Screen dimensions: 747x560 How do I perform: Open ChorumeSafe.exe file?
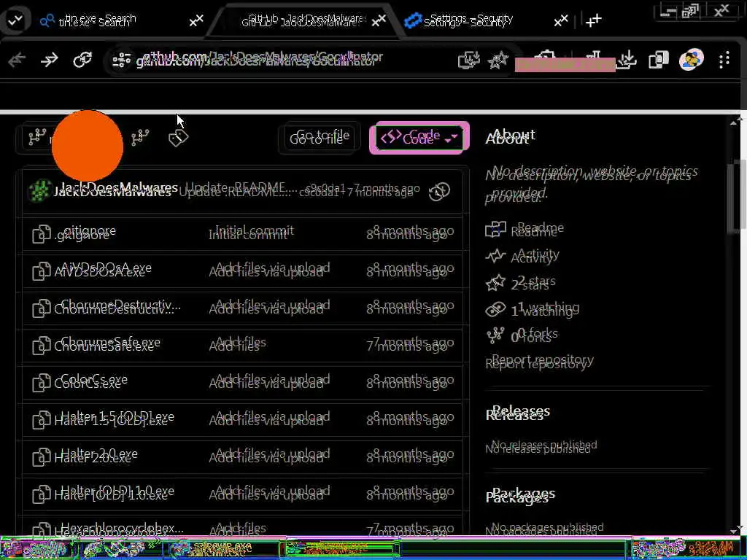pyautogui.click(x=107, y=344)
